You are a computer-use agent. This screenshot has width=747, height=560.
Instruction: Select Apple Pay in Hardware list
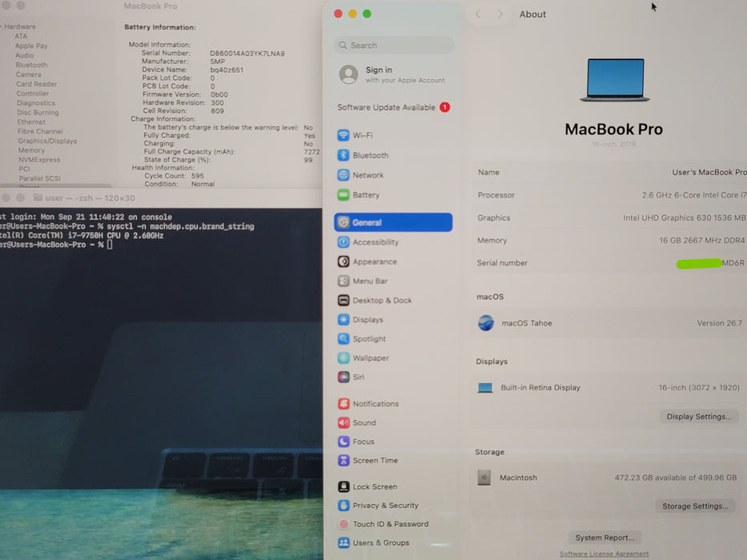31,46
